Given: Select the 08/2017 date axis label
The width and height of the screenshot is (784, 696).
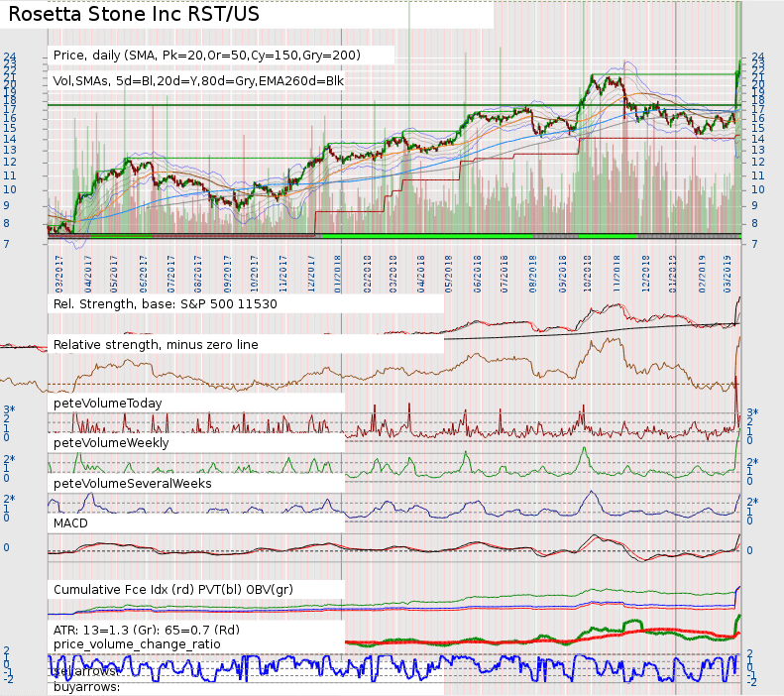Looking at the screenshot, I should tap(198, 275).
